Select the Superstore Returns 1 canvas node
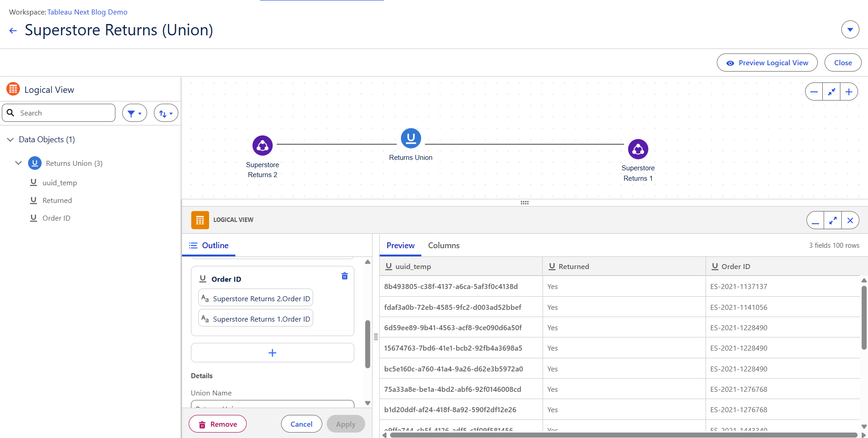Screen dimensions: 868x438 tap(638, 149)
